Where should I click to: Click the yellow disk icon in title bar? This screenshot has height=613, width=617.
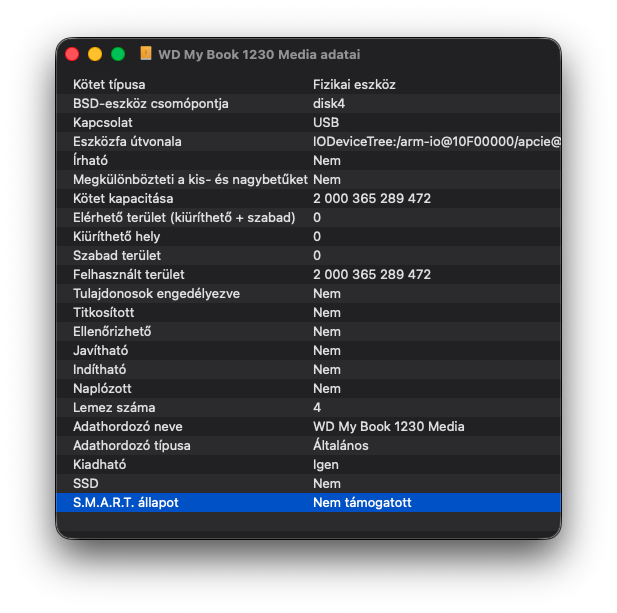(146, 54)
